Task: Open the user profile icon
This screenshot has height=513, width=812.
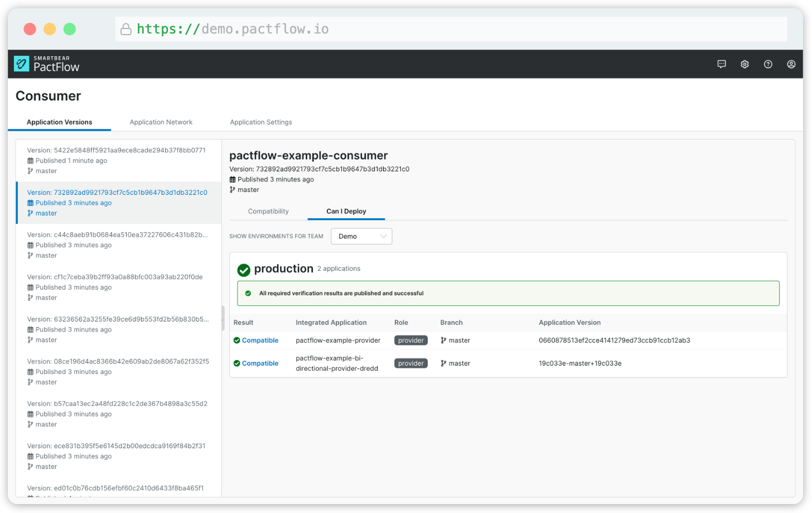Action: (791, 64)
